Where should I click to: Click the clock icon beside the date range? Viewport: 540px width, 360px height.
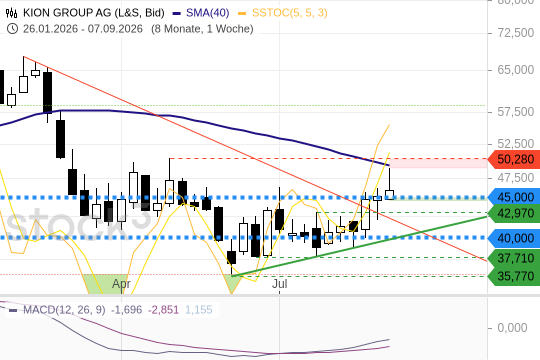(12, 29)
